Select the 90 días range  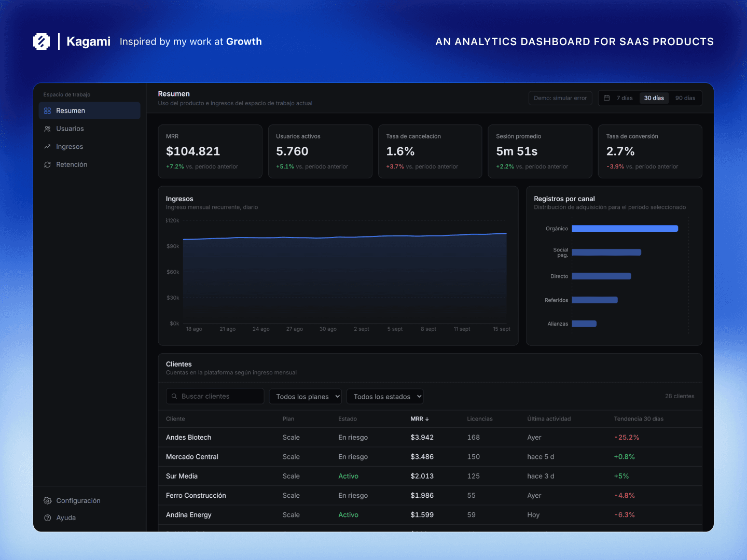[x=685, y=98]
